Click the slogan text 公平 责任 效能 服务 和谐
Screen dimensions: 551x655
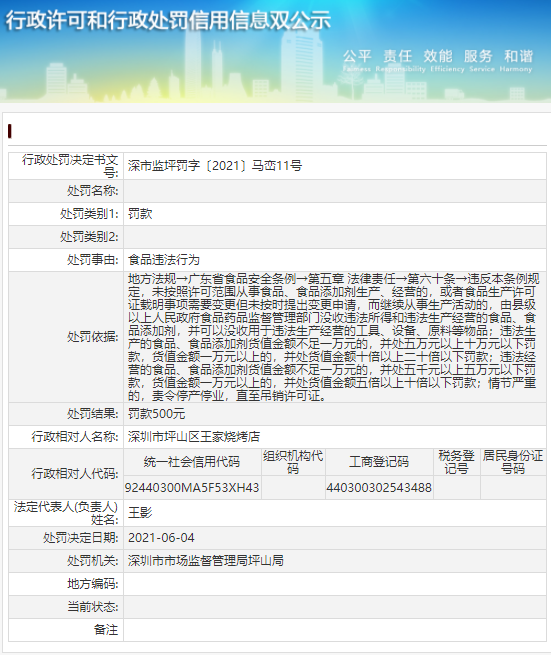pyautogui.click(x=438, y=56)
